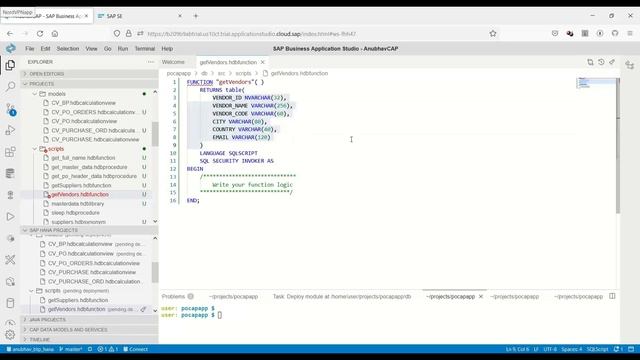
Task: Close the active ~/projects/pocapapp terminal tab
Action: (x=481, y=296)
